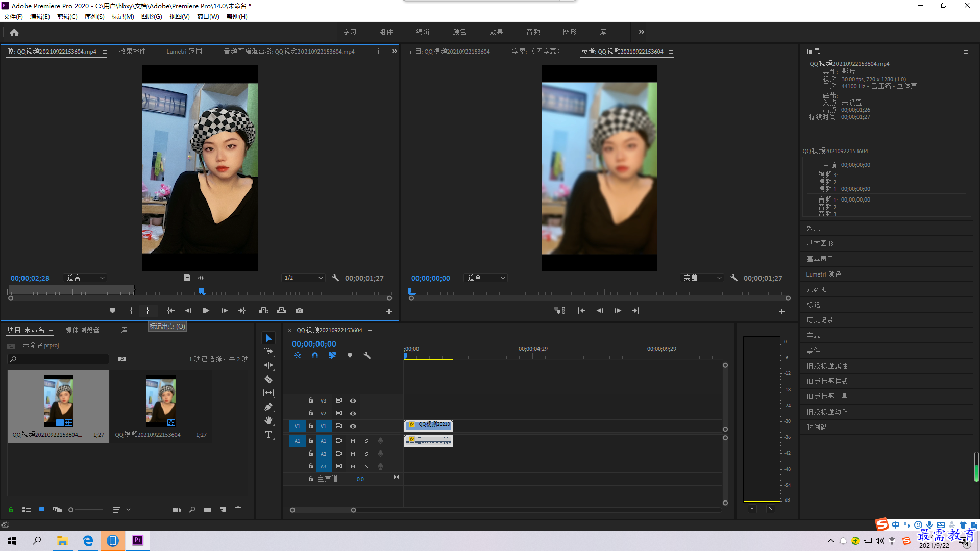Expand hidden Source panel tabs chevron
Image resolution: width=980 pixels, height=551 pixels.
click(394, 52)
